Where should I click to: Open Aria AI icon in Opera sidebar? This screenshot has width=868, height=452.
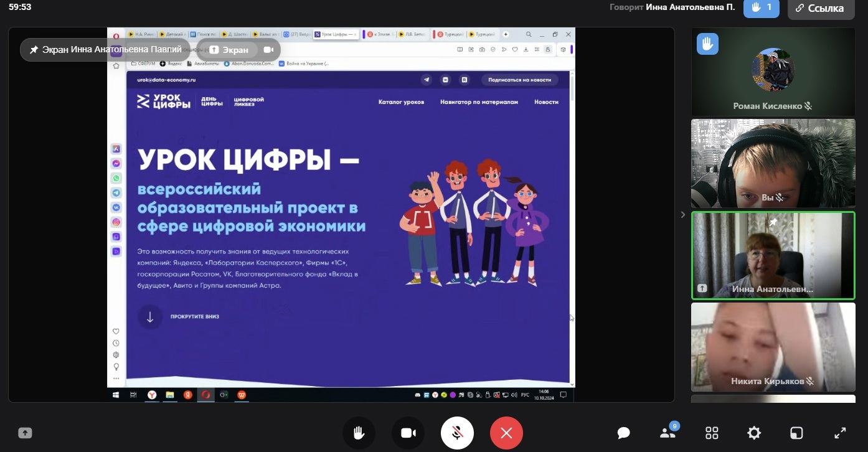coord(116,149)
